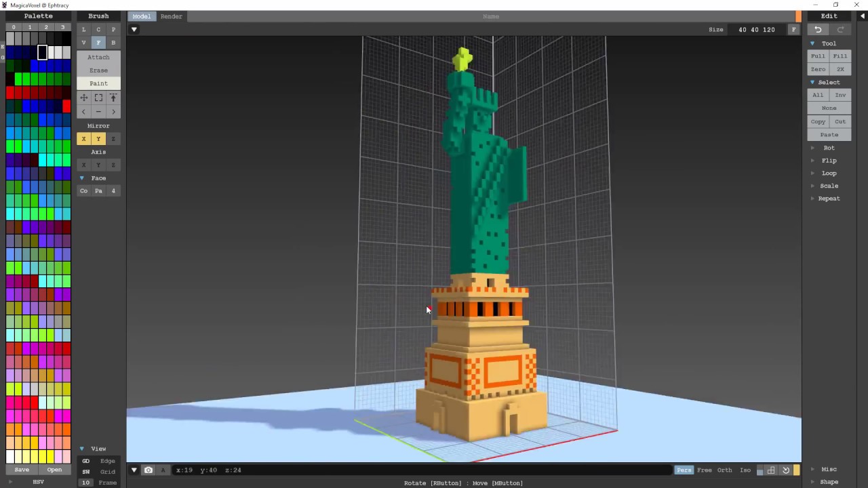868x488 pixels.
Task: Expand the Scale section
Action: tap(812, 186)
